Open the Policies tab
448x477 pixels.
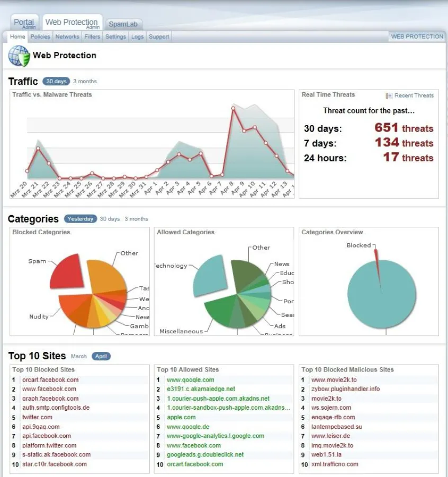pos(40,37)
